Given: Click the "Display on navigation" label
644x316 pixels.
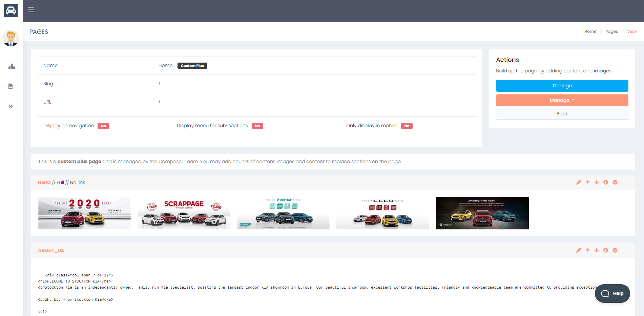Looking at the screenshot, I should click(x=68, y=126).
